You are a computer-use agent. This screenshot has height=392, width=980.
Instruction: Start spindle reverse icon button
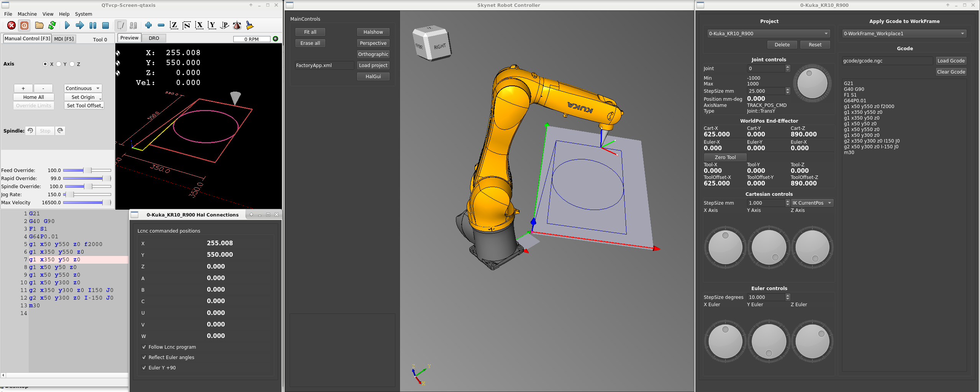click(x=30, y=131)
